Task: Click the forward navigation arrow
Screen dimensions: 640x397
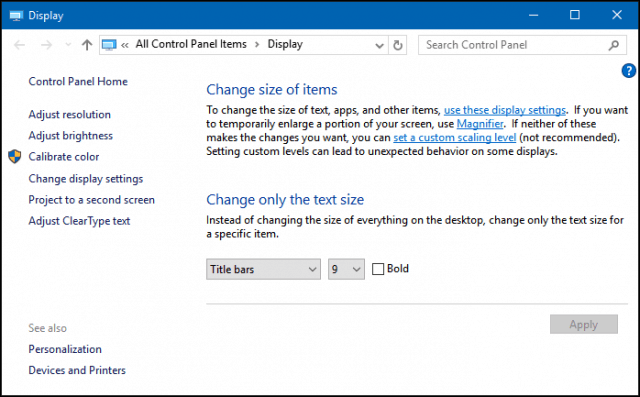Action: [47, 45]
